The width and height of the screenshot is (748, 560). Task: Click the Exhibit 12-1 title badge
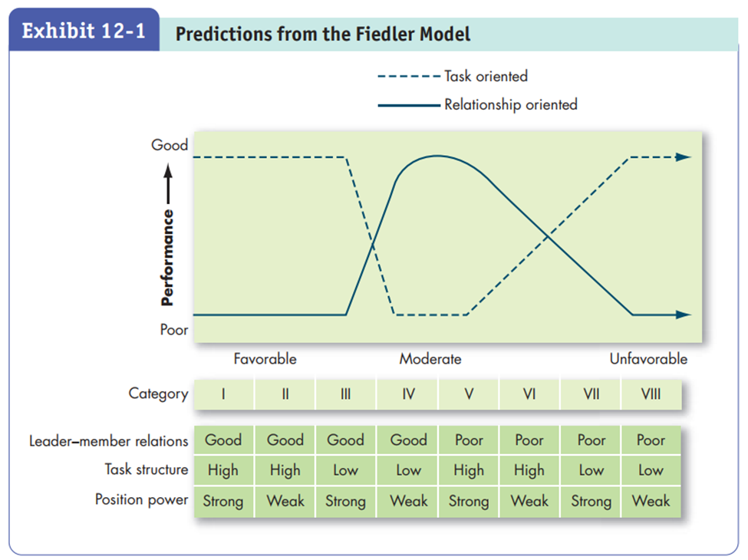84,33
